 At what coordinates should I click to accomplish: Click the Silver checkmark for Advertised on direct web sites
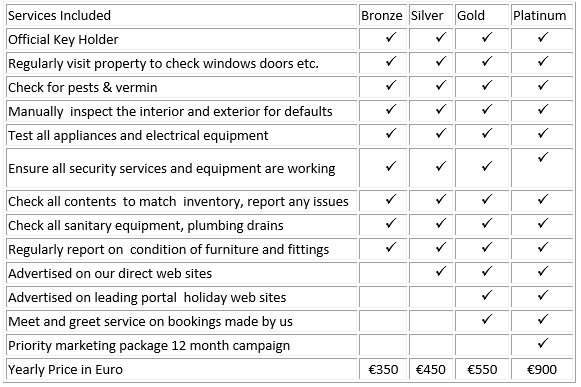(x=441, y=271)
